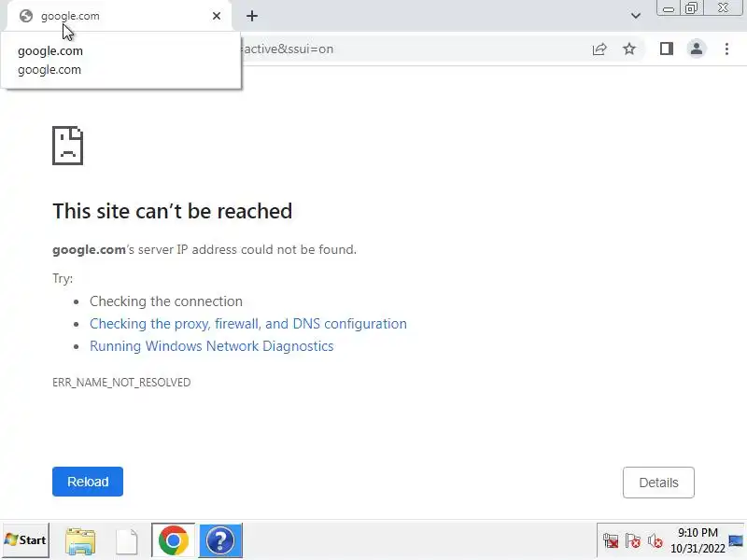The height and width of the screenshot is (560, 747).
Task: Click the blank document taskbar icon
Action: coord(127,541)
